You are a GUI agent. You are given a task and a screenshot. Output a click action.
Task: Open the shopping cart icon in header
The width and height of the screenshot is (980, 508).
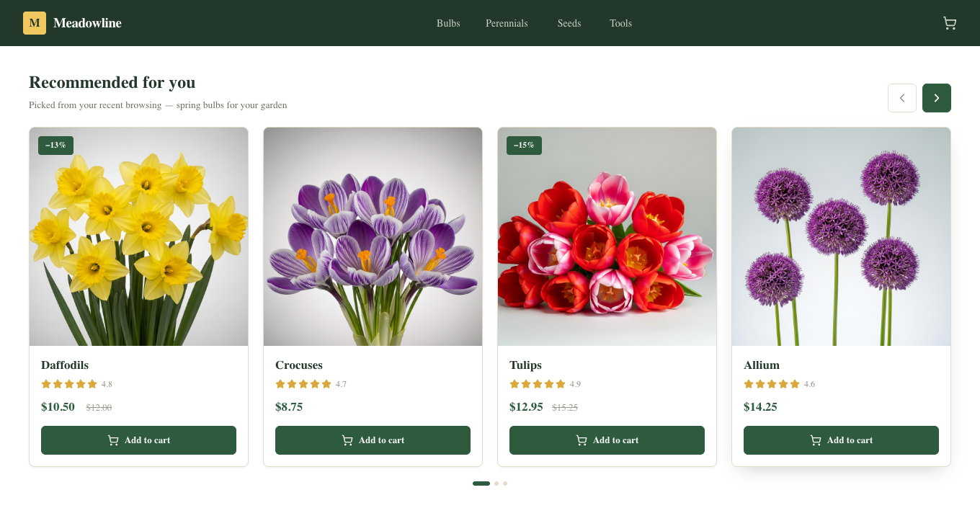(950, 23)
